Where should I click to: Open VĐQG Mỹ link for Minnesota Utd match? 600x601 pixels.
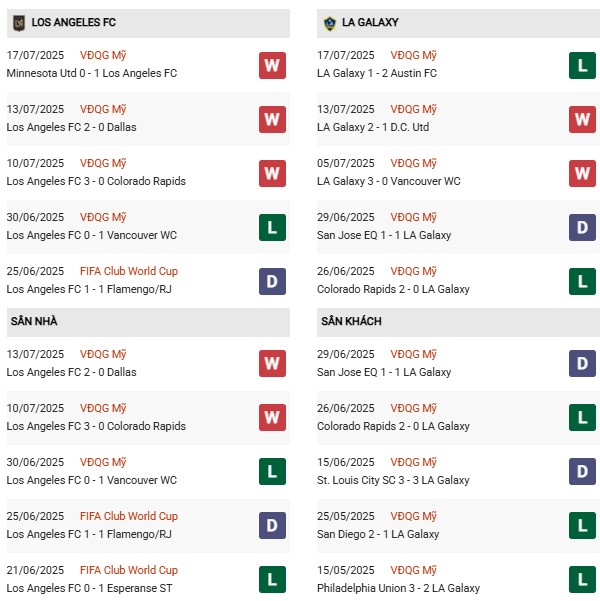(x=104, y=55)
